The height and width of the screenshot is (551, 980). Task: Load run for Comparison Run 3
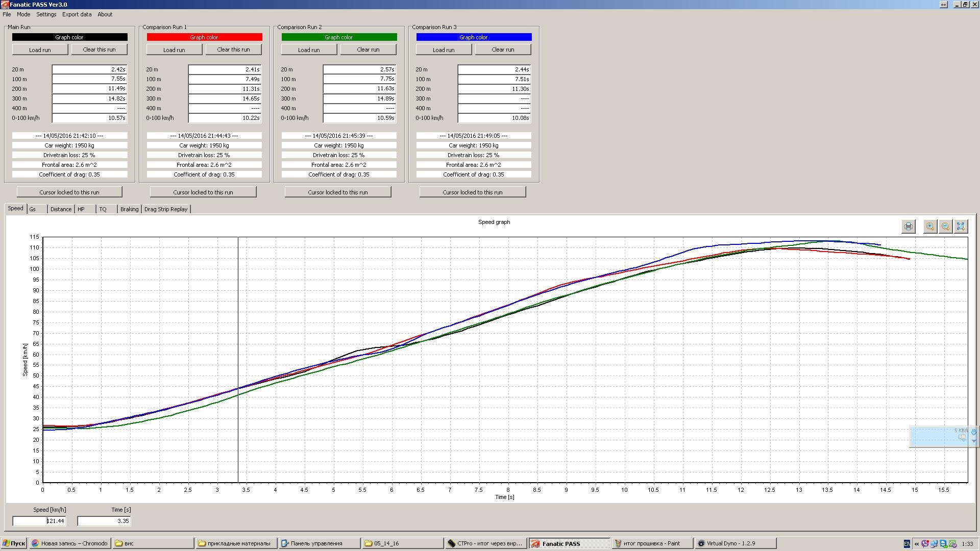coord(444,49)
